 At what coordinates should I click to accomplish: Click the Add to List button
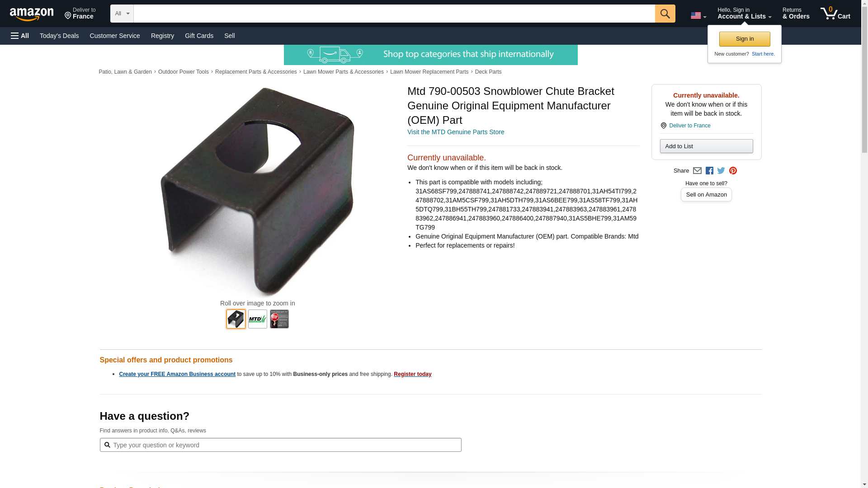click(706, 146)
